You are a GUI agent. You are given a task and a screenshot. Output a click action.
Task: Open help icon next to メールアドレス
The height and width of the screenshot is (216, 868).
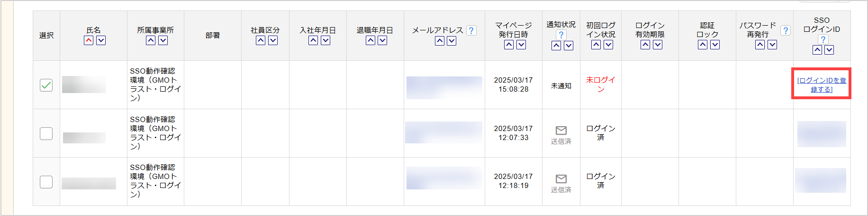[471, 30]
